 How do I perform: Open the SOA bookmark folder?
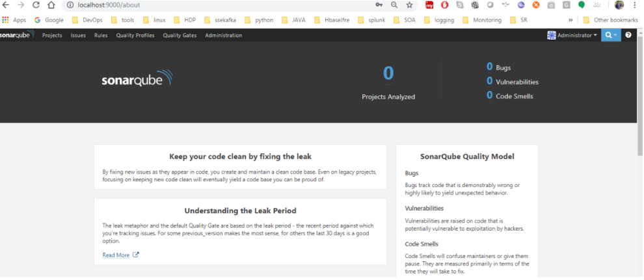pos(405,19)
